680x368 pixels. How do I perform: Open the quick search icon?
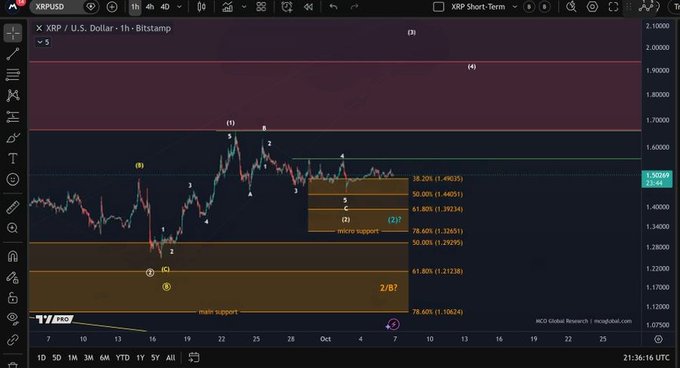(x=571, y=7)
